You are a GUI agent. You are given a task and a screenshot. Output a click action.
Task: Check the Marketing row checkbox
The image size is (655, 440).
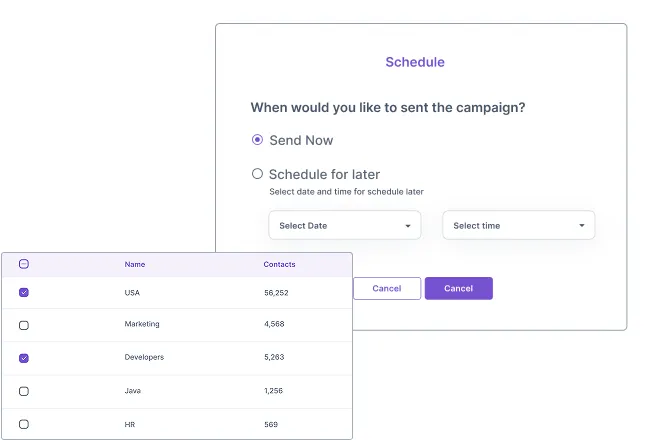24,325
